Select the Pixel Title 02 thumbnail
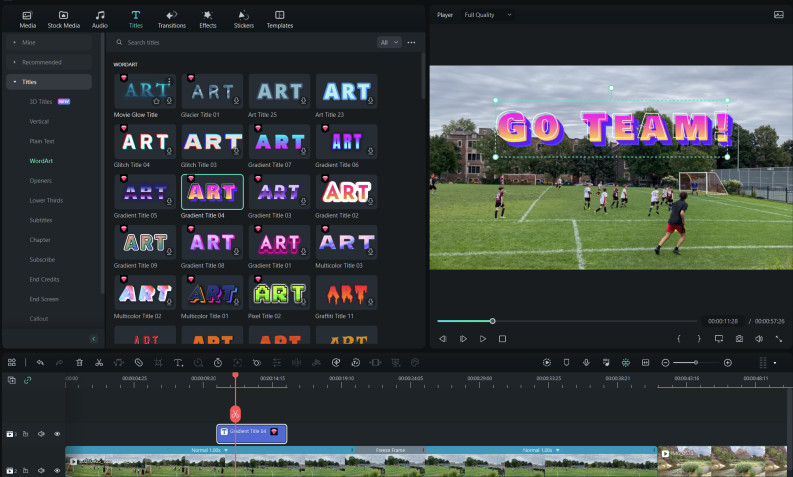The width and height of the screenshot is (793, 477). (x=279, y=292)
